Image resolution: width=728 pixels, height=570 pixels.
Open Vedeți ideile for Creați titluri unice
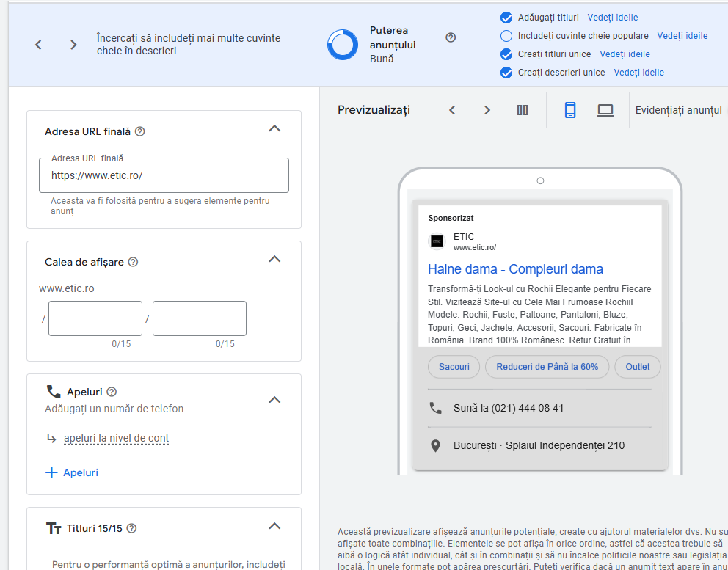pos(625,54)
